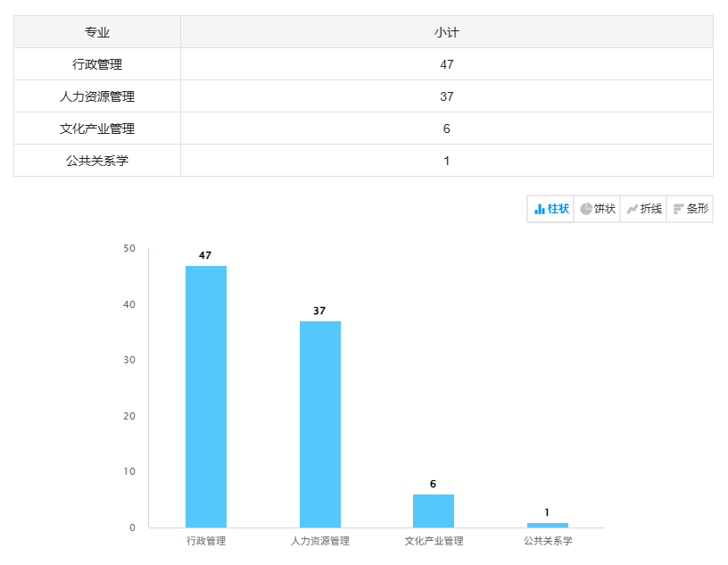Select the 小计 table cell showing 6

click(x=446, y=129)
